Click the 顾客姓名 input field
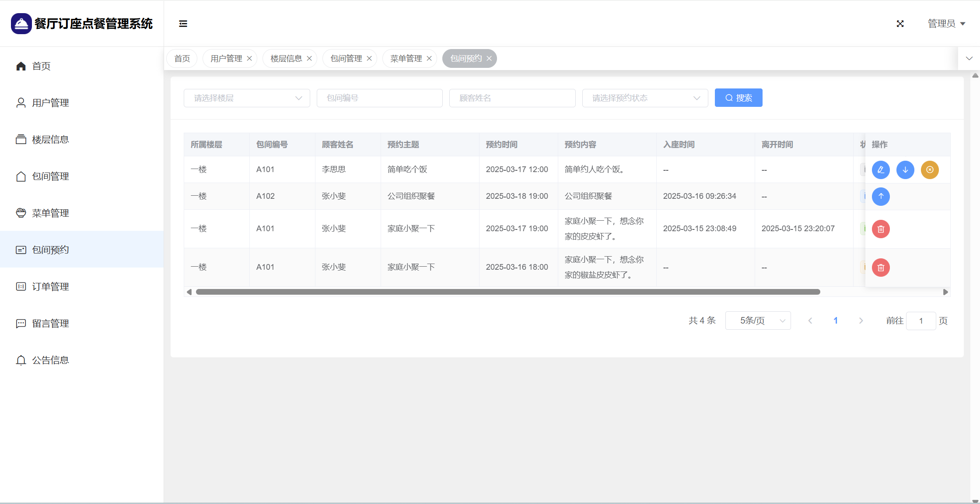The image size is (980, 504). (x=512, y=98)
